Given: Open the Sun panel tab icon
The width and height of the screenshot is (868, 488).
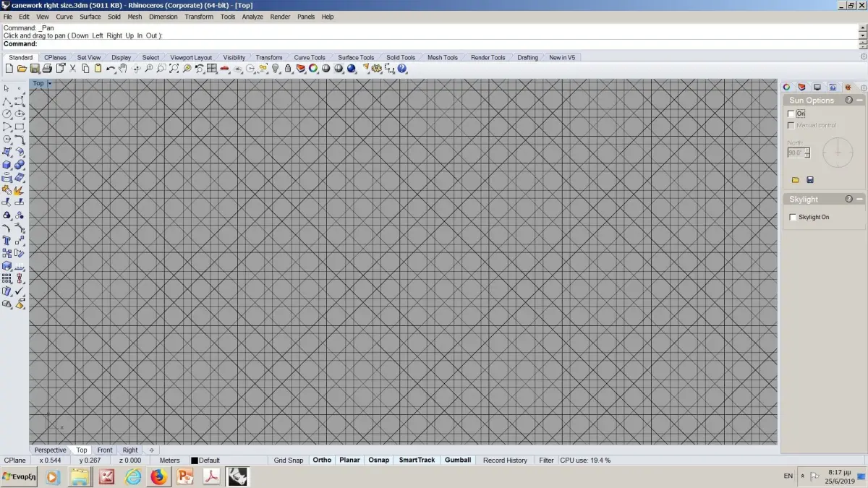Looking at the screenshot, I should [848, 87].
